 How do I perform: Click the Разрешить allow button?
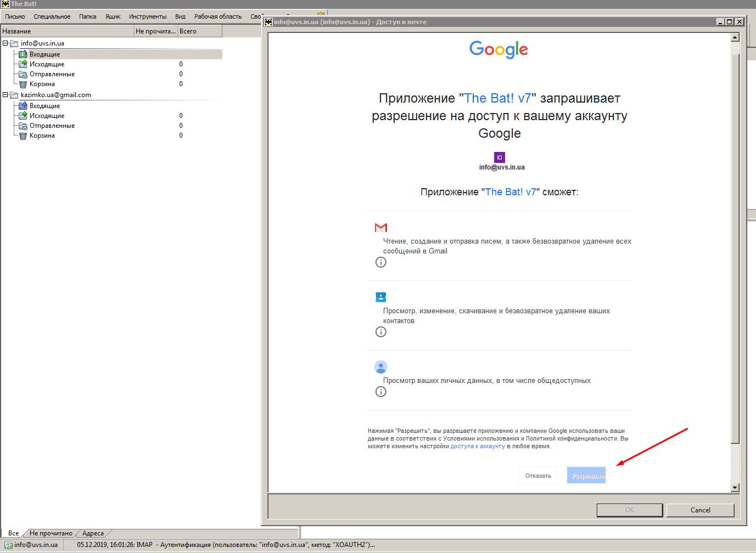(x=586, y=475)
